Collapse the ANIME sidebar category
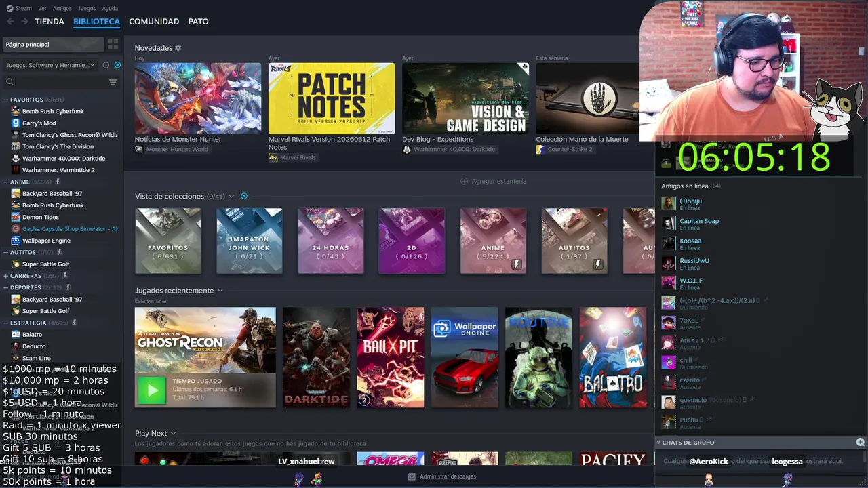This screenshot has width=868, height=488. pyautogui.click(x=6, y=182)
